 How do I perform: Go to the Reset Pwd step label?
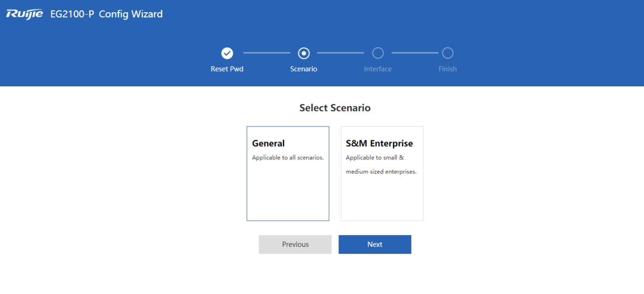227,69
